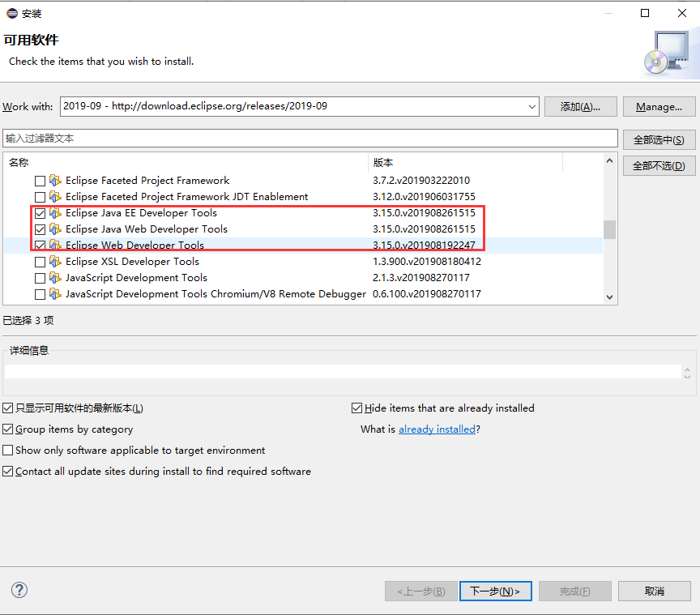Image resolution: width=700 pixels, height=615 pixels.
Task: Uncheck Eclipse Java EE Developer Tools
Action: click(40, 213)
